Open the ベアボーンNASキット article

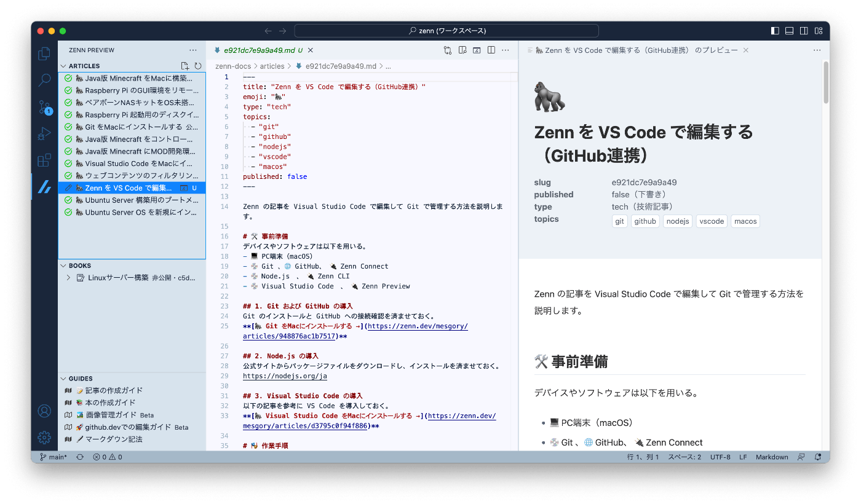click(132, 103)
